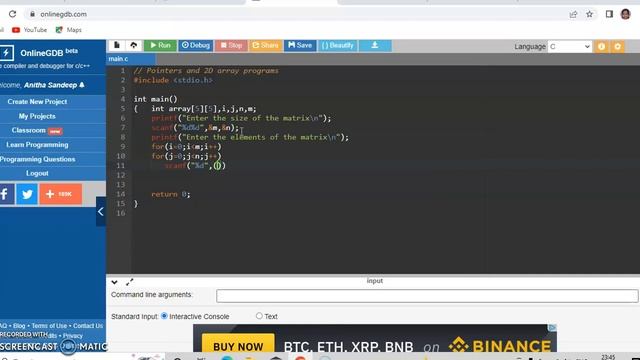The image size is (640, 360).
Task: Bookmark this page with star icon
Action: tap(589, 14)
